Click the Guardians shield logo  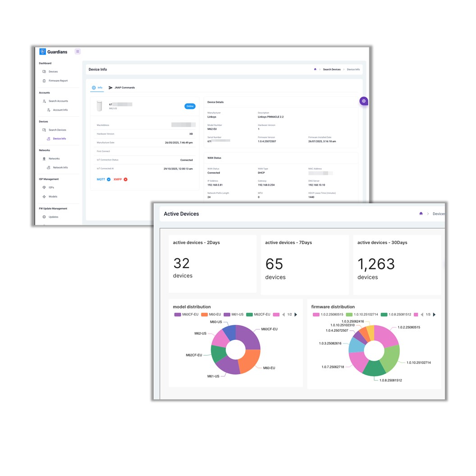click(x=43, y=51)
